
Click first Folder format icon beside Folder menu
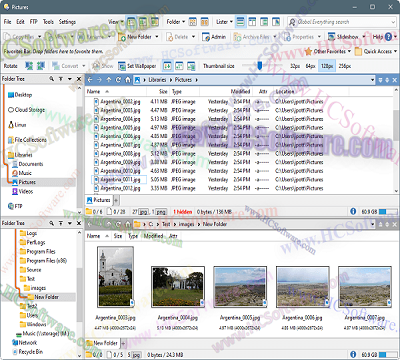pyautogui.click(x=193, y=22)
